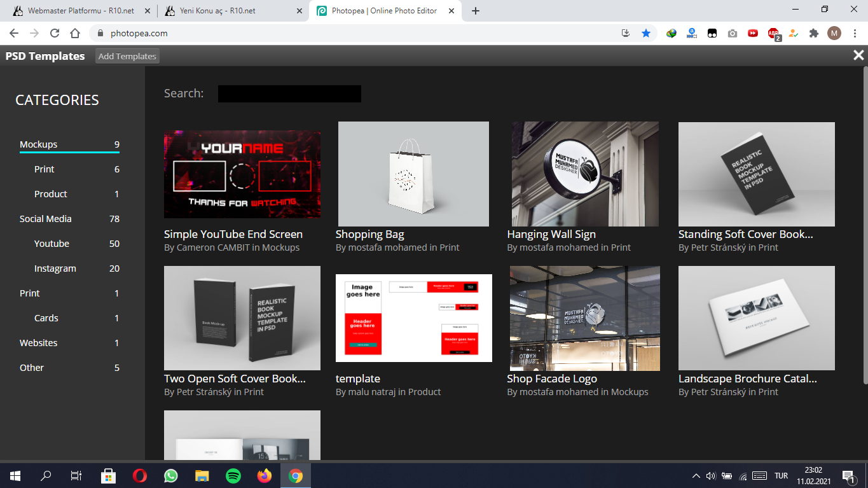Open the Shop Facade Logo thumbnail

pyautogui.click(x=585, y=318)
